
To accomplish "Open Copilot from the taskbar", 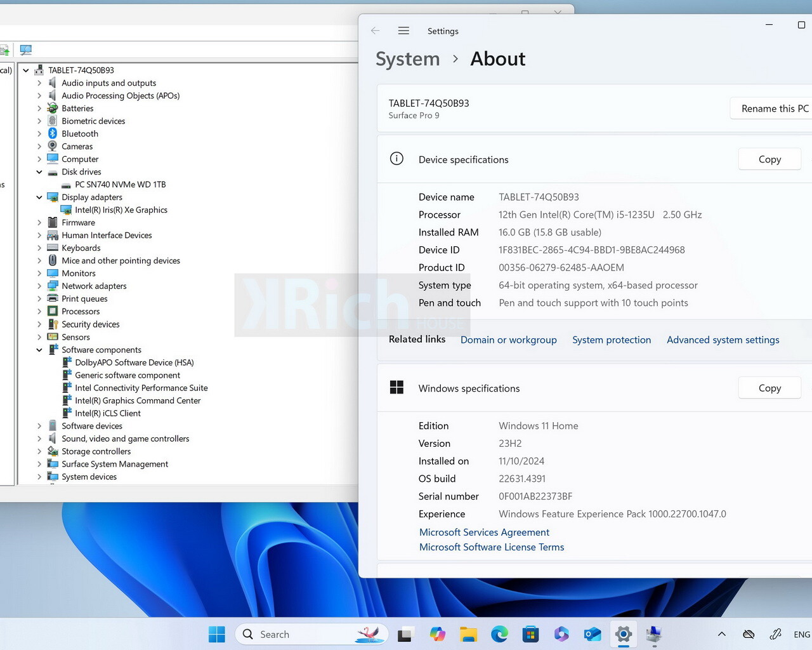I will (x=437, y=634).
